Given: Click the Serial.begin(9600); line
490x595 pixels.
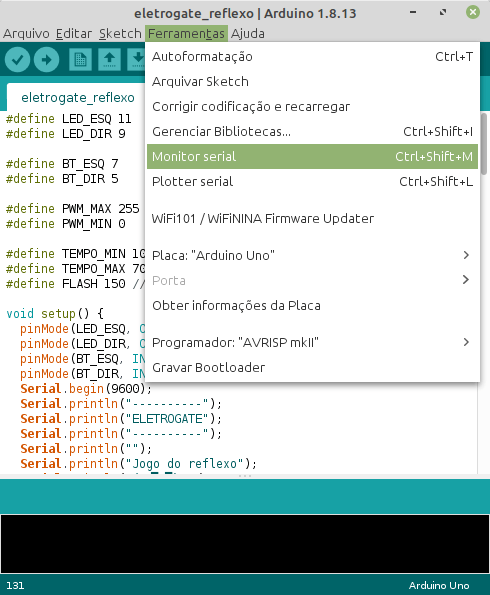Looking at the screenshot, I should 86,389.
